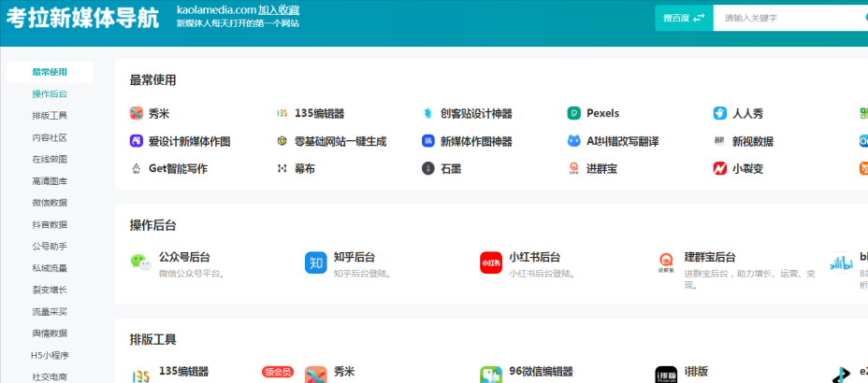Open 流量采买 in the sidebar
868x383 pixels.
(50, 312)
